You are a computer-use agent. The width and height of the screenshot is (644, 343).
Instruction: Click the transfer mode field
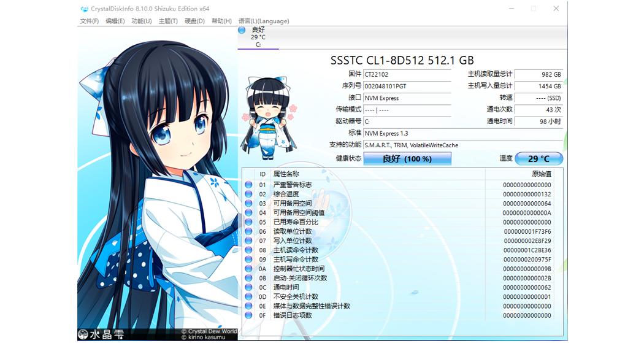407,110
